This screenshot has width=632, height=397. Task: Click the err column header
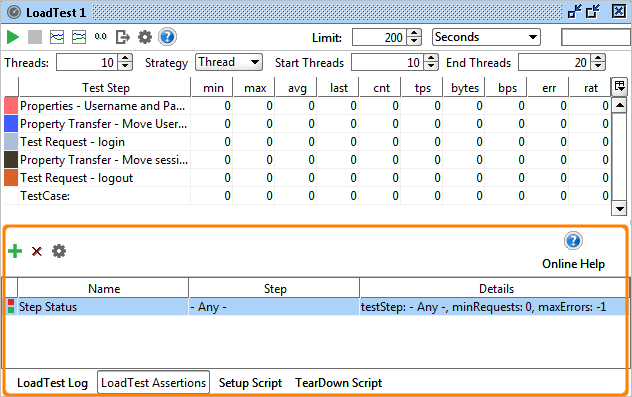(x=549, y=87)
